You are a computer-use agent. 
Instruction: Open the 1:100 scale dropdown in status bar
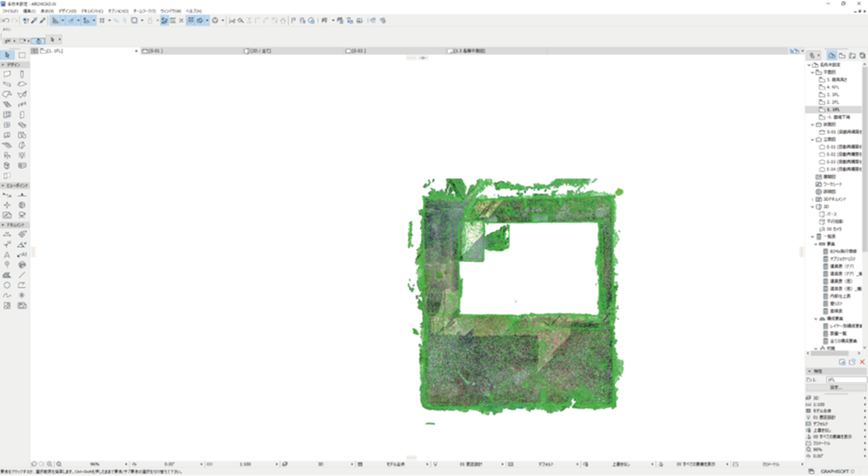pyautogui.click(x=277, y=464)
